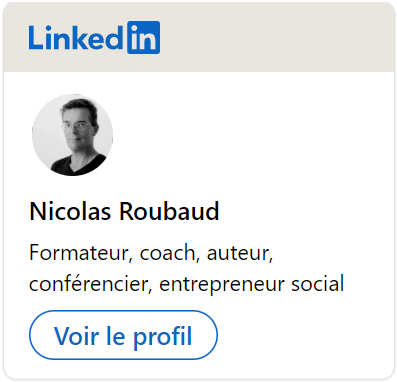Screen dimensions: 397x382
Task: Click the surname "Roubaud"
Action: click(169, 211)
